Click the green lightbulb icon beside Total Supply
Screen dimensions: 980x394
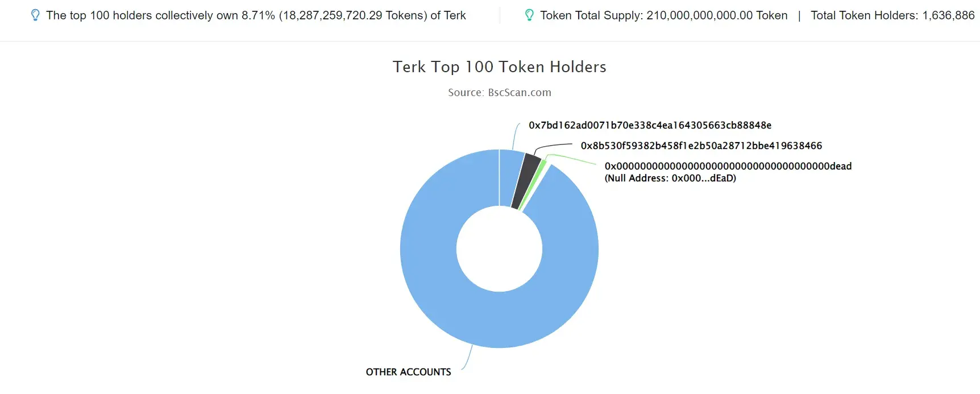pos(529,15)
